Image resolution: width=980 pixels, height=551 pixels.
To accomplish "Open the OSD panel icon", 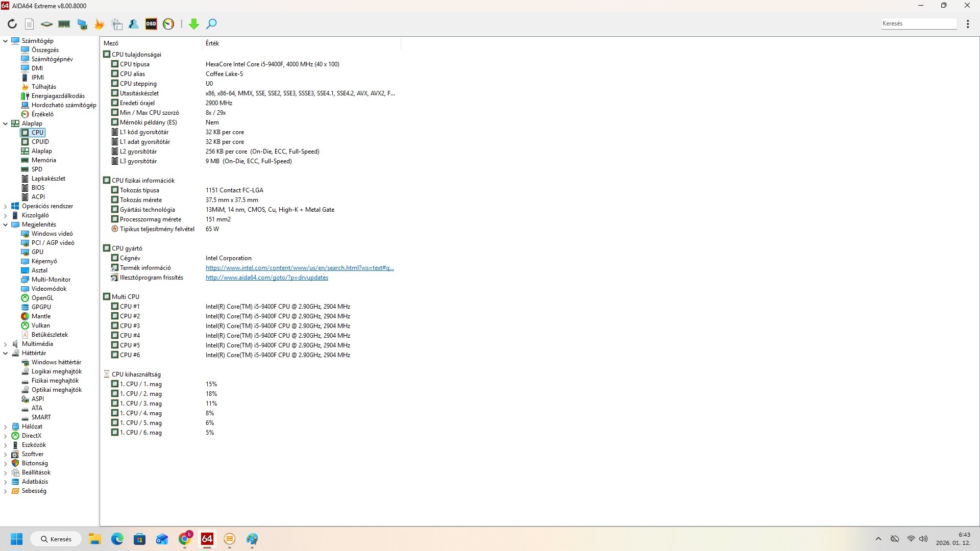I will [151, 24].
